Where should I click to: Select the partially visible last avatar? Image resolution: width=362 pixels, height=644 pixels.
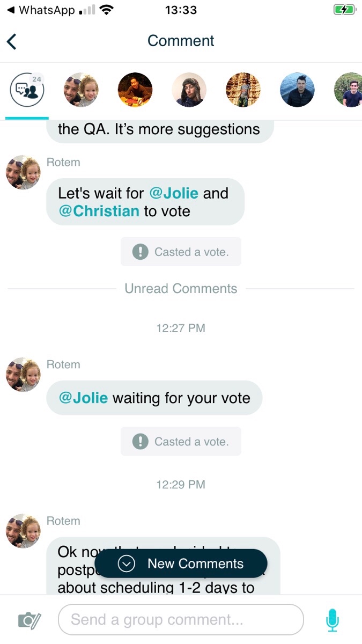tap(349, 90)
